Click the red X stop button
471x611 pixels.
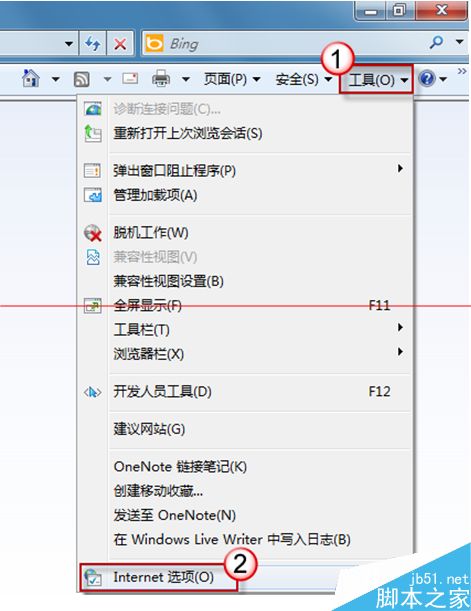[120, 44]
